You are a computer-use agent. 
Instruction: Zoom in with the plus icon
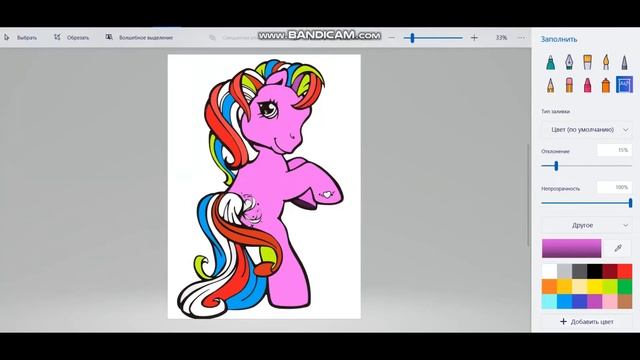pyautogui.click(x=474, y=38)
